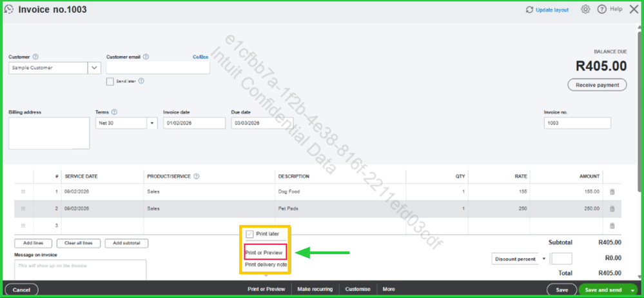Image resolution: width=644 pixels, height=298 pixels.
Task: Click the SERVICE DATE column header
Action: pos(81,176)
